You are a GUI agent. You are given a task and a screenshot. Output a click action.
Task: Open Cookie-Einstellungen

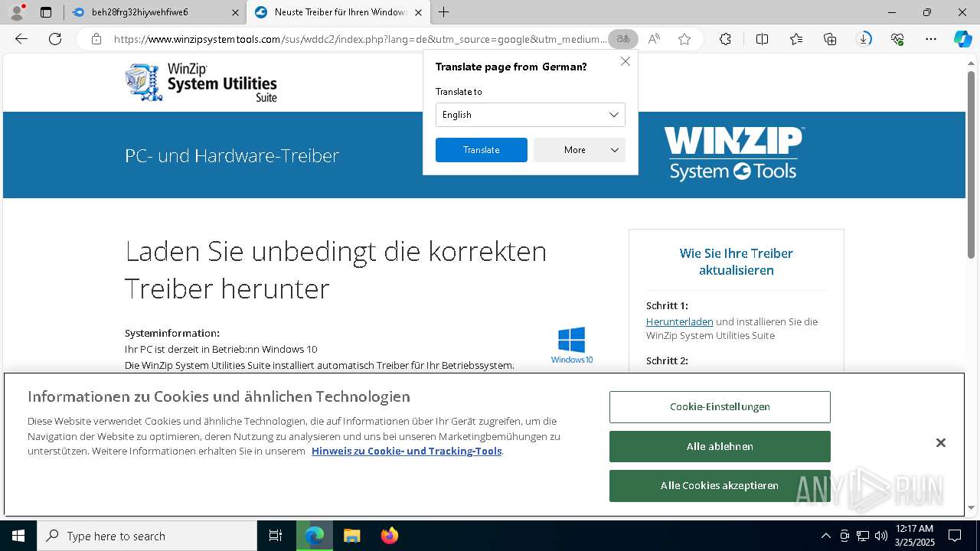pyautogui.click(x=720, y=407)
